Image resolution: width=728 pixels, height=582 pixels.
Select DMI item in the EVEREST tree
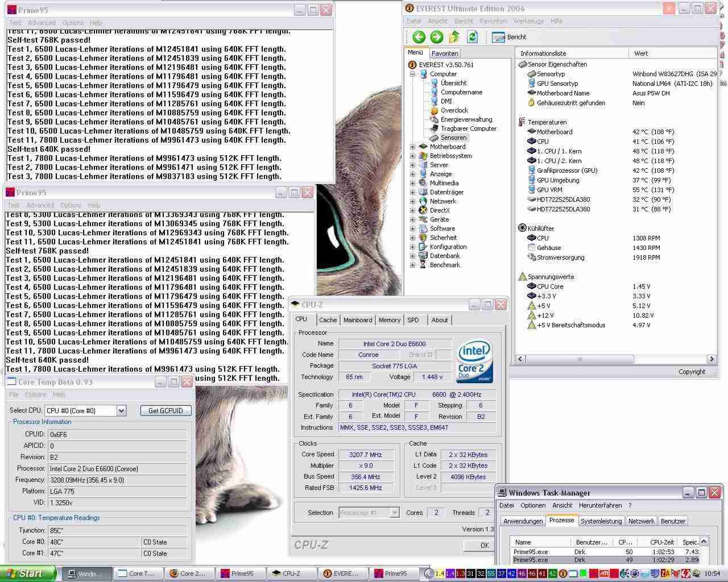[x=446, y=101]
